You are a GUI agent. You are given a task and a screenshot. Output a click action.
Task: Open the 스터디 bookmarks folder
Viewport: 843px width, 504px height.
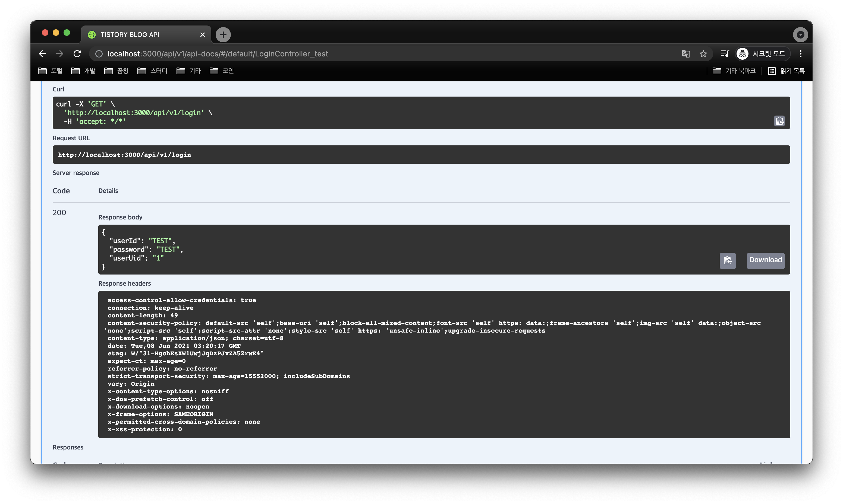coord(152,71)
